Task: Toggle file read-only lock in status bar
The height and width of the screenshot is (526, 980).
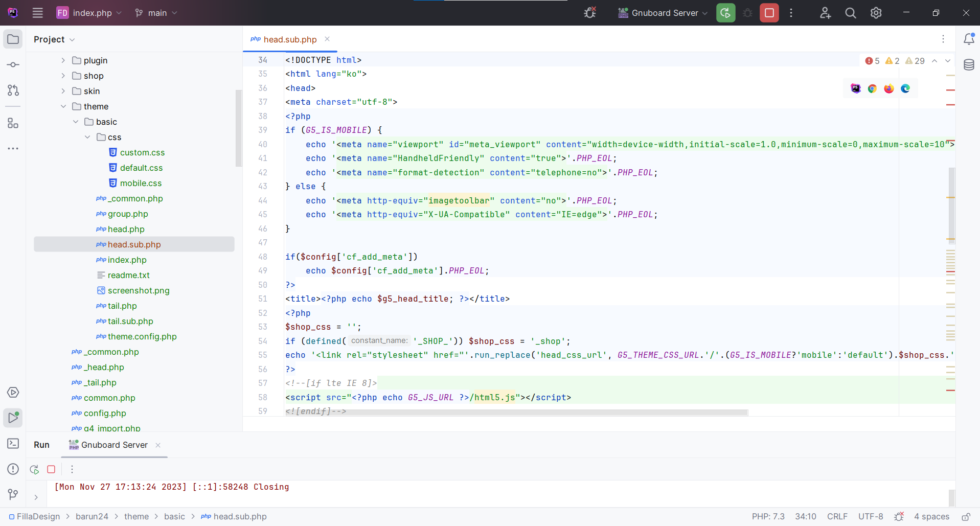Action: point(966,517)
